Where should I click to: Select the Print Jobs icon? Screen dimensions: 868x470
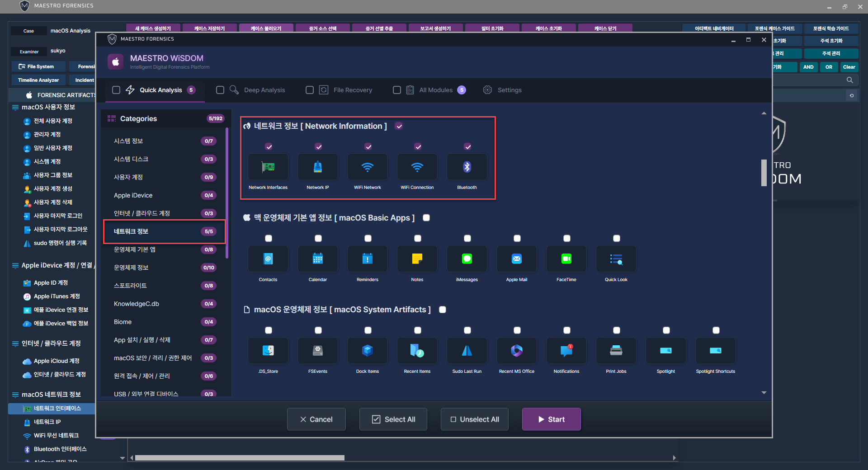pos(616,351)
